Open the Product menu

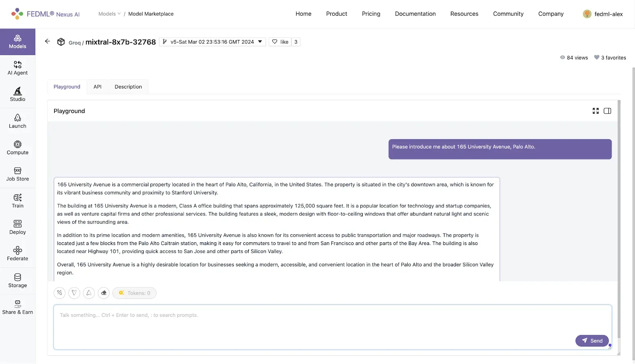pyautogui.click(x=337, y=14)
